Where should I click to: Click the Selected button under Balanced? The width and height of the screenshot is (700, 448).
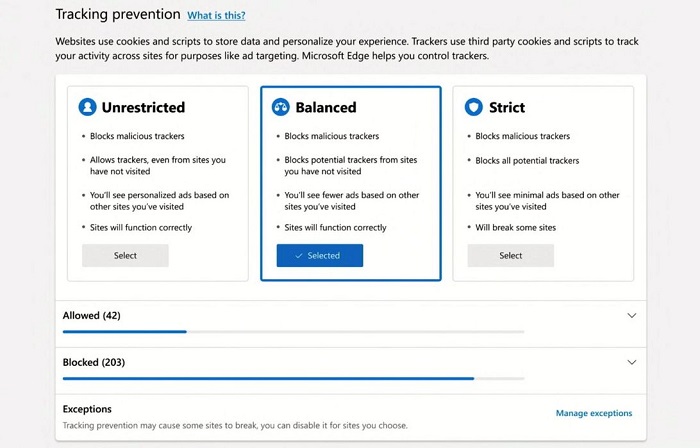(x=320, y=256)
